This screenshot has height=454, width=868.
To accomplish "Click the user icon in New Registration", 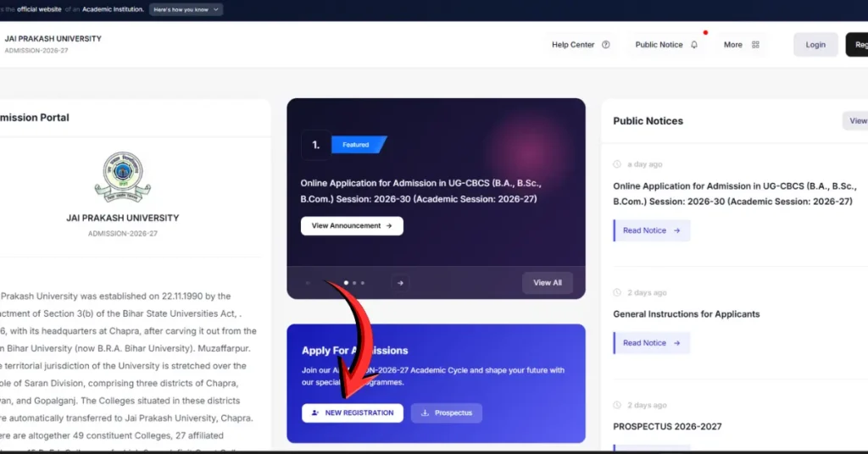I will (315, 413).
